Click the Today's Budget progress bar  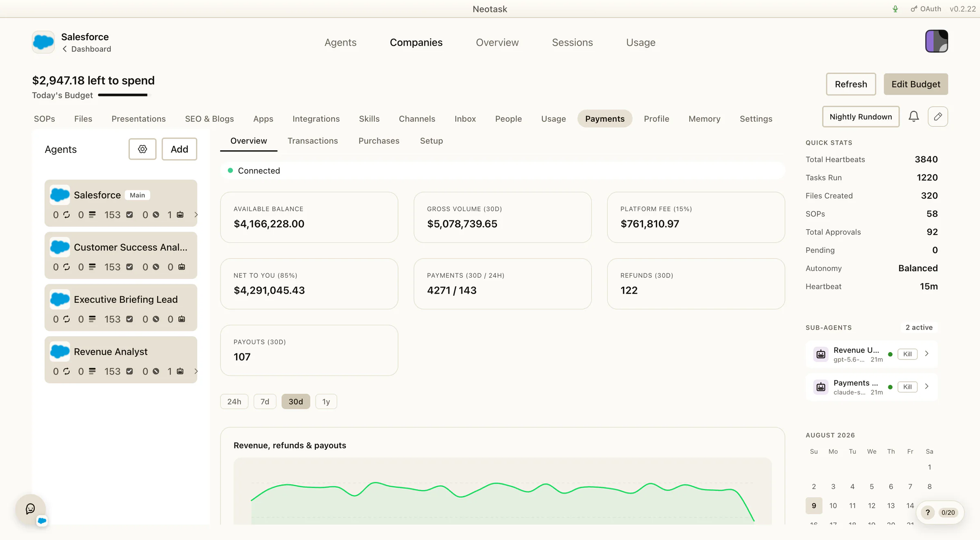[125, 95]
